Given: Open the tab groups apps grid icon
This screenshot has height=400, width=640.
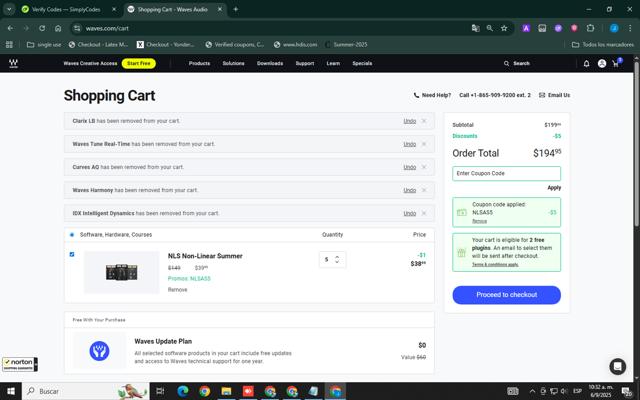Looking at the screenshot, I should [x=9, y=44].
